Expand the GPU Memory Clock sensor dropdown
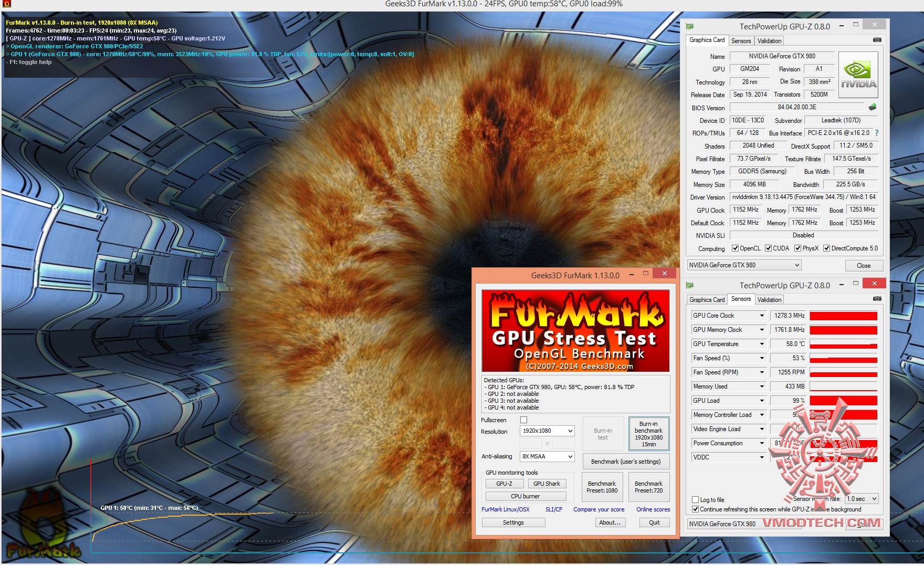 click(x=762, y=330)
